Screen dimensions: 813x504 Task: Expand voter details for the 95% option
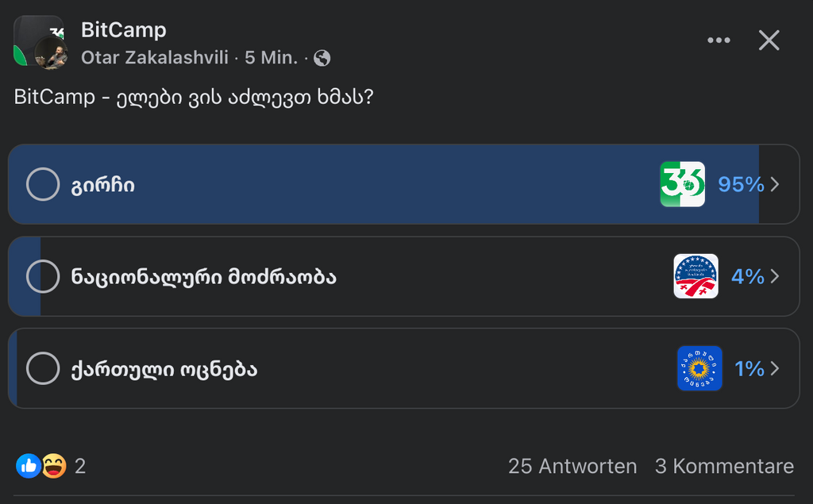(774, 184)
